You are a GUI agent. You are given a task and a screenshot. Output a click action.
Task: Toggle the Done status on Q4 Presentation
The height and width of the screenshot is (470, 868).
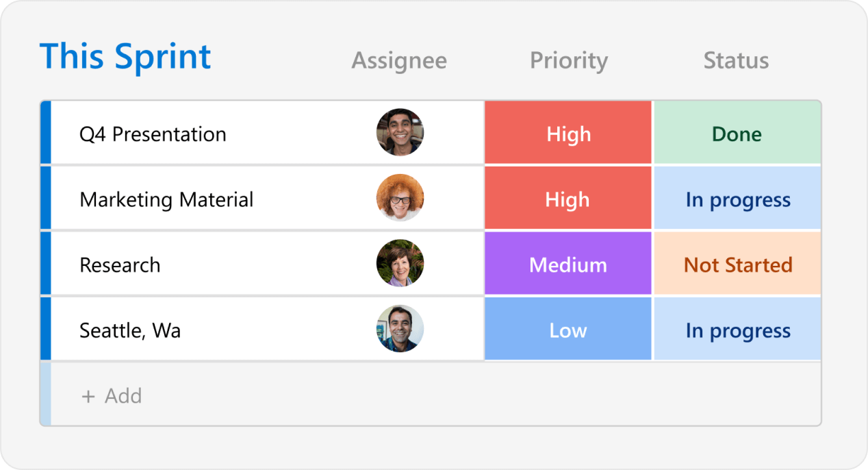[737, 132]
